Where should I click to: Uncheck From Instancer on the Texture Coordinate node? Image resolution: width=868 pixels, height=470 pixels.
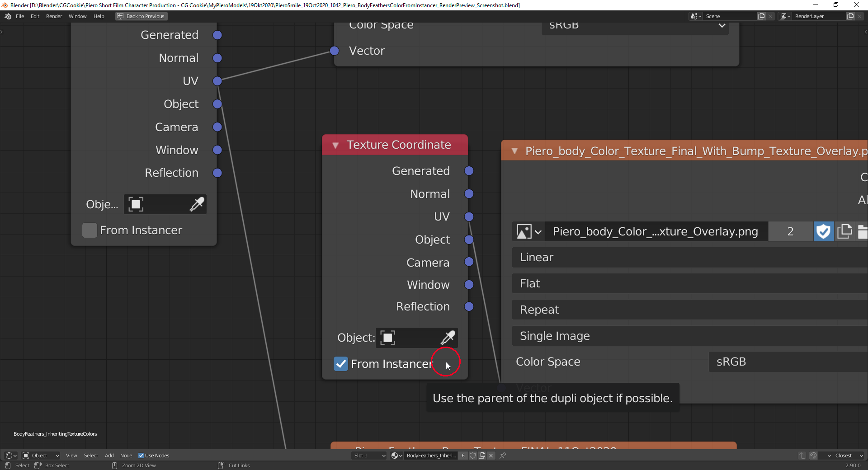(x=340, y=364)
